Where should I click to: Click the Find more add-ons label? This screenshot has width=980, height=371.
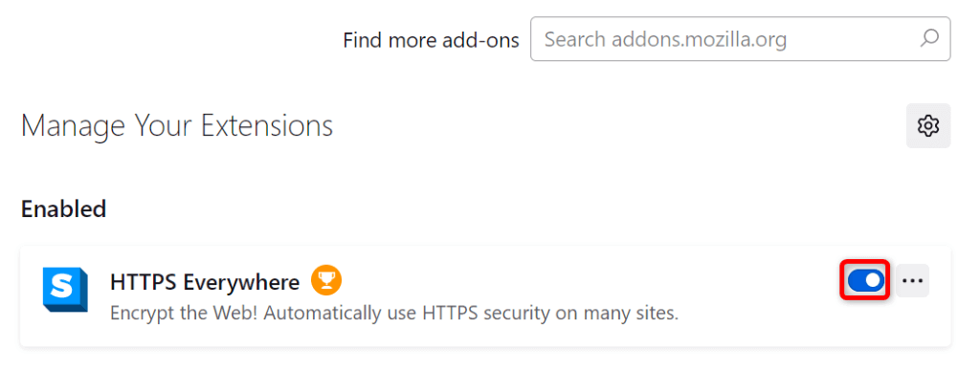pos(432,40)
